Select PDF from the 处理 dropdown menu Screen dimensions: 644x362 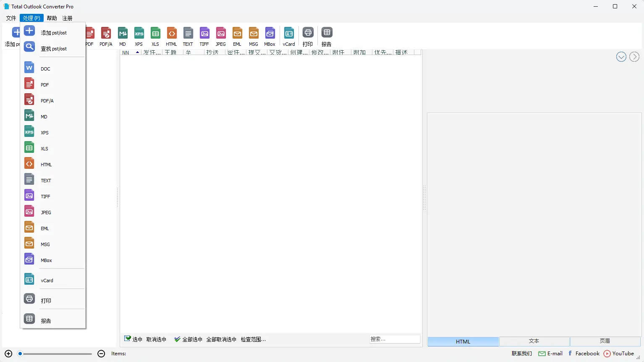coord(53,85)
